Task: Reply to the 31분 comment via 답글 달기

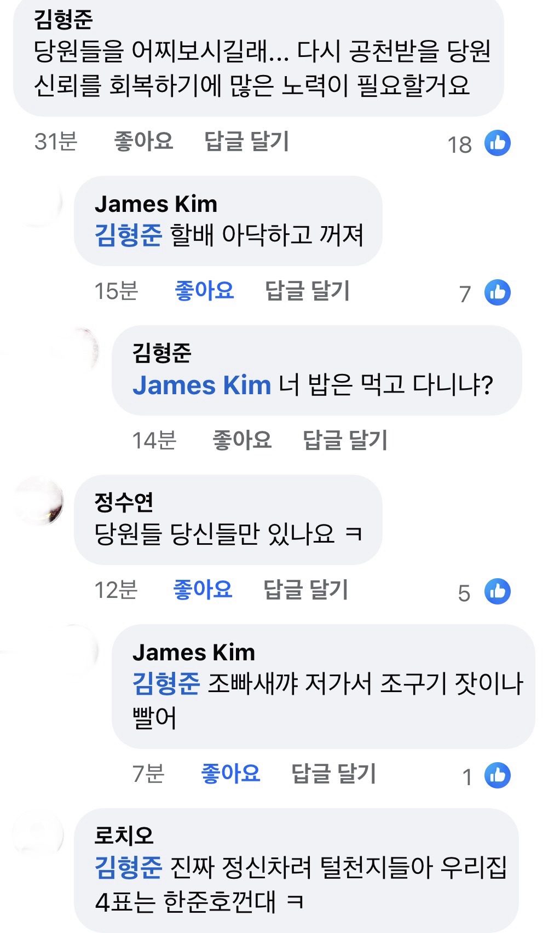Action: pyautogui.click(x=246, y=141)
